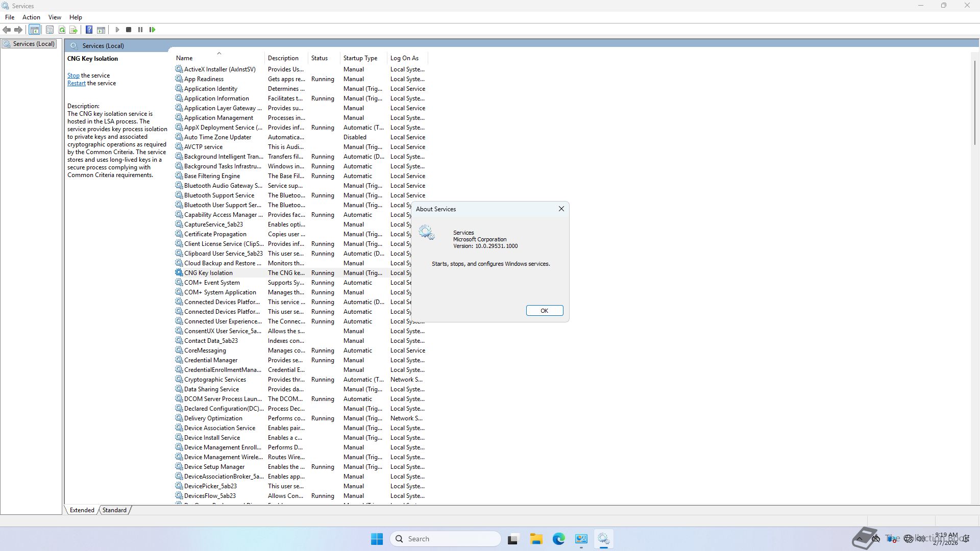Click the Pause Service toolbar icon
980x551 pixels.
(140, 30)
